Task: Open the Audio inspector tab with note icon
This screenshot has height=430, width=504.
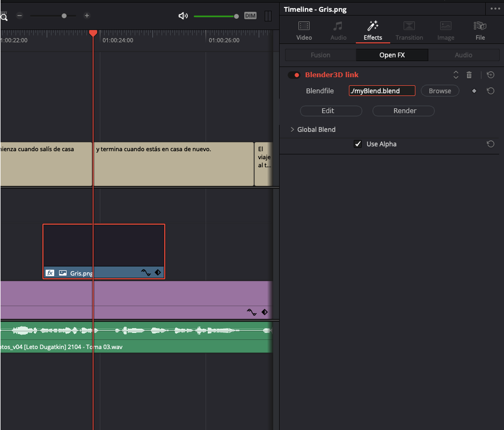Action: point(338,31)
